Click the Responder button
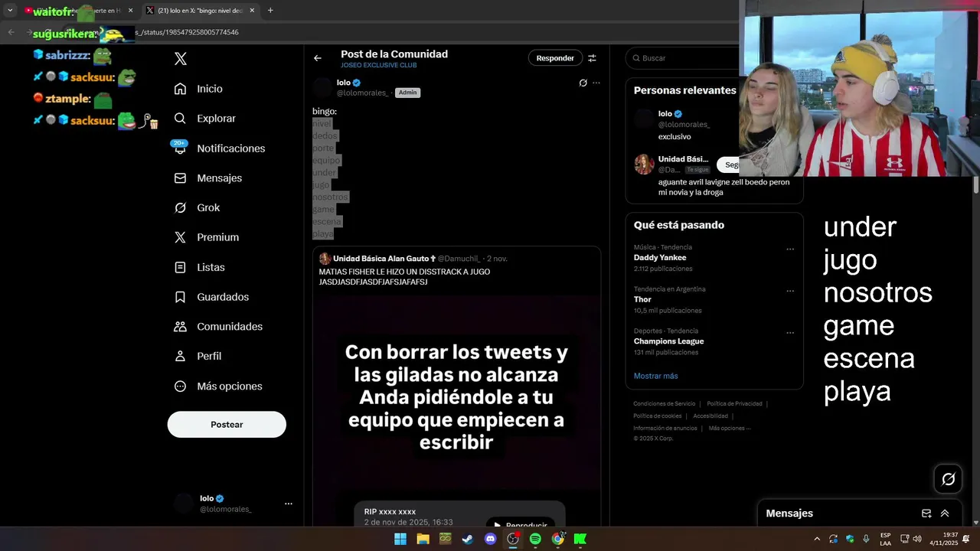The height and width of the screenshot is (551, 980). click(x=555, y=58)
